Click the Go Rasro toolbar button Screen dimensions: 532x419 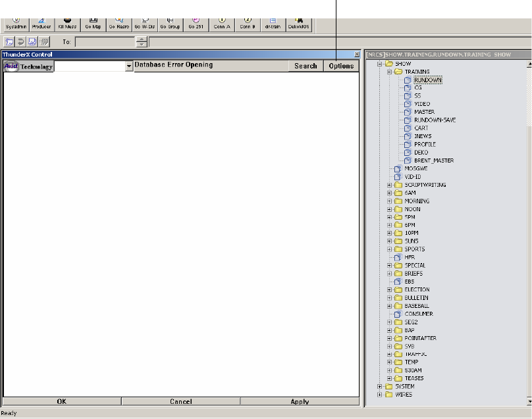point(119,25)
